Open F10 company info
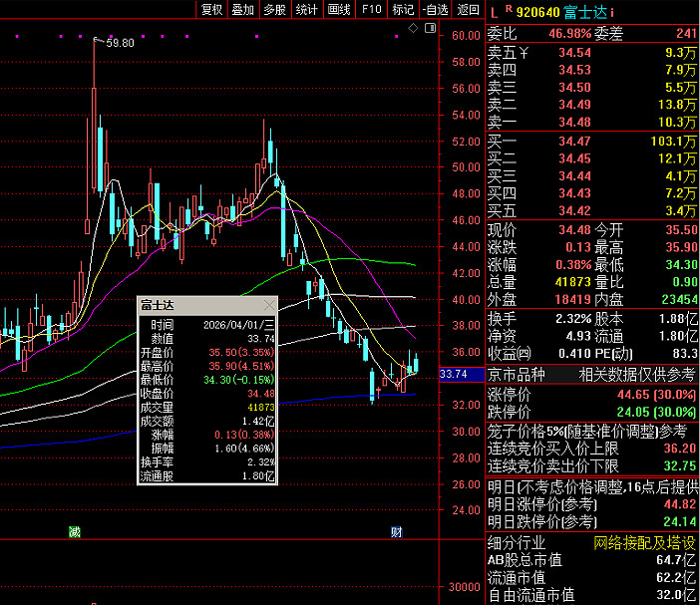Image resolution: width=700 pixels, height=605 pixels. tap(371, 9)
